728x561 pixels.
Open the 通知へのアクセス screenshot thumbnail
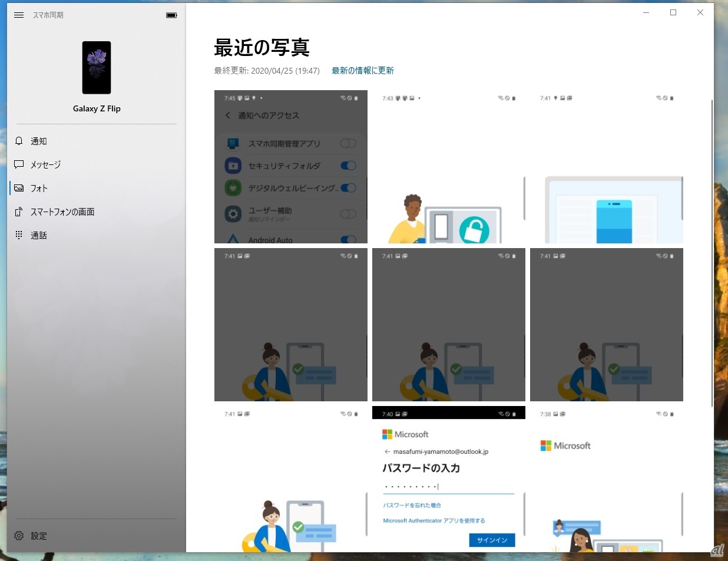[291, 167]
